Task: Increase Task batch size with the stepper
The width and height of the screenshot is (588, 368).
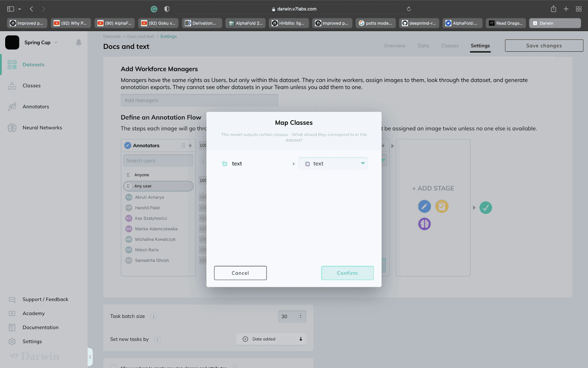Action: tap(301, 313)
